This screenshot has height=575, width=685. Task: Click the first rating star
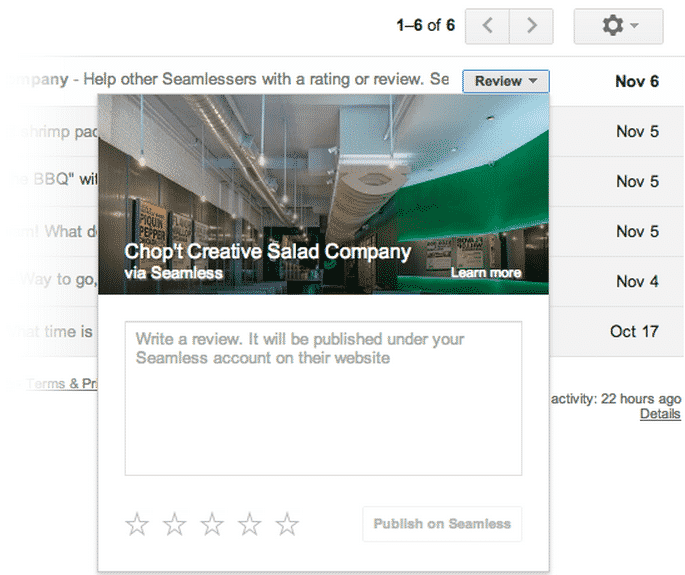click(137, 524)
